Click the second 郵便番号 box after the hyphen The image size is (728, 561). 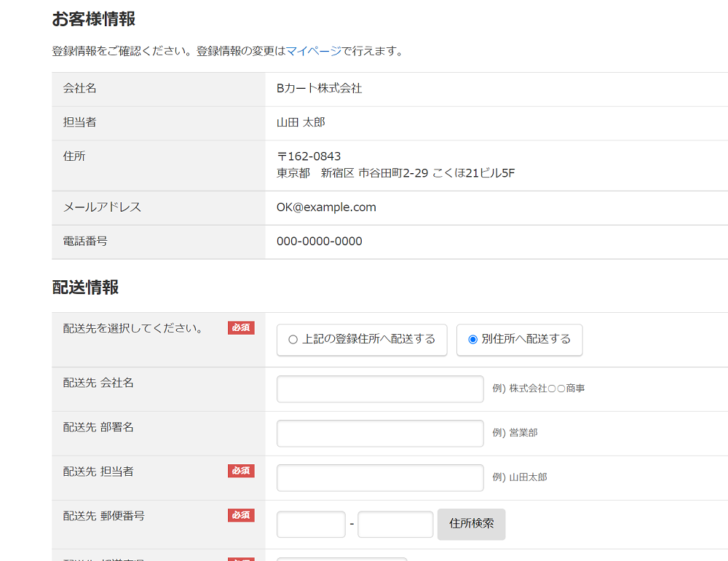pos(395,525)
